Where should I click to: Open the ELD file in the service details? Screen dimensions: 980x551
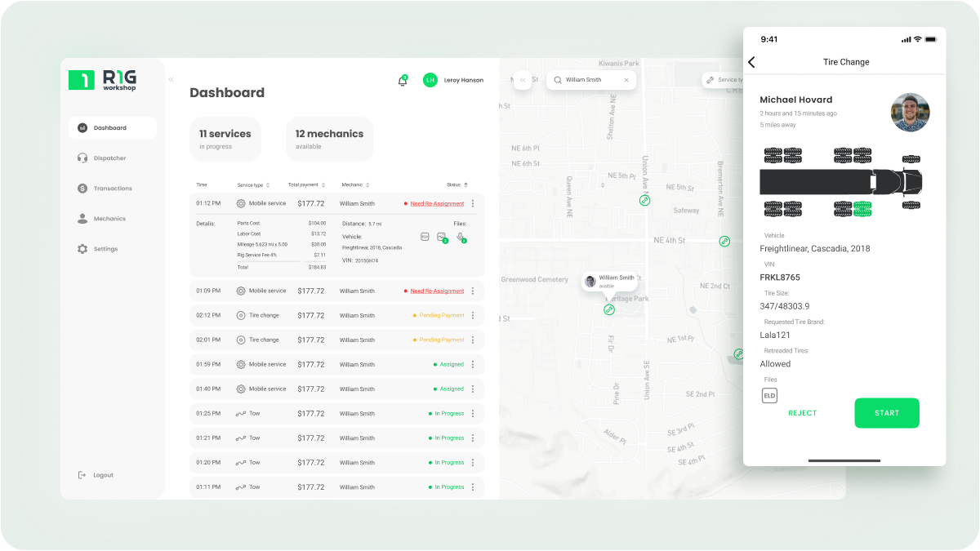coord(425,237)
